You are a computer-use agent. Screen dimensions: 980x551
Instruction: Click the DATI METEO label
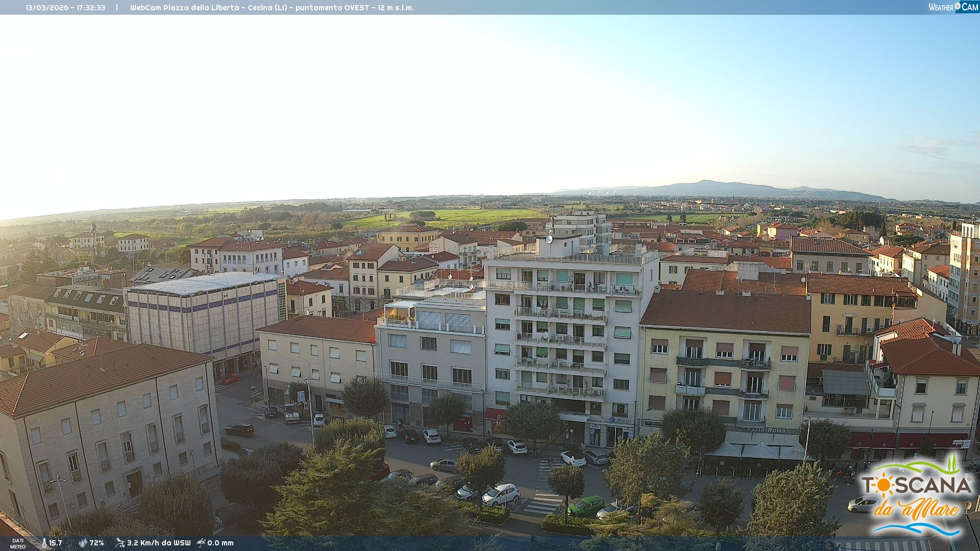(17, 543)
